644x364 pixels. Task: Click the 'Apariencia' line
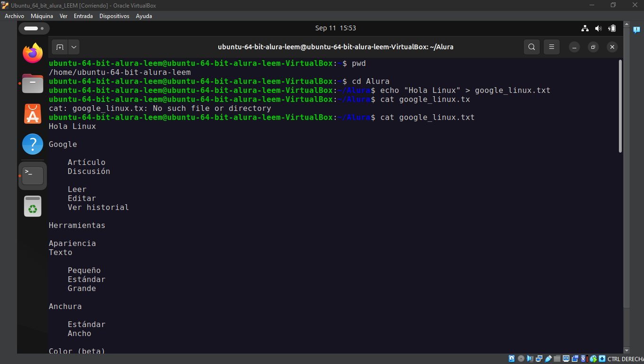pos(72,244)
